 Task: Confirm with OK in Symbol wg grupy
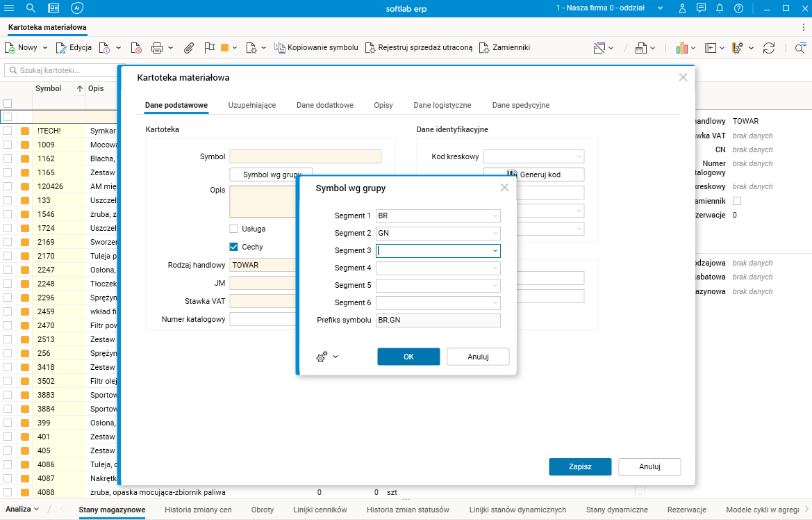408,357
